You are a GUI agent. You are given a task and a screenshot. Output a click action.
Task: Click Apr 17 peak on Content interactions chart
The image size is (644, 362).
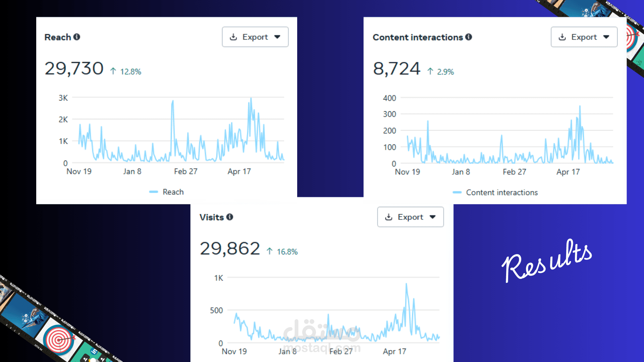click(x=580, y=107)
